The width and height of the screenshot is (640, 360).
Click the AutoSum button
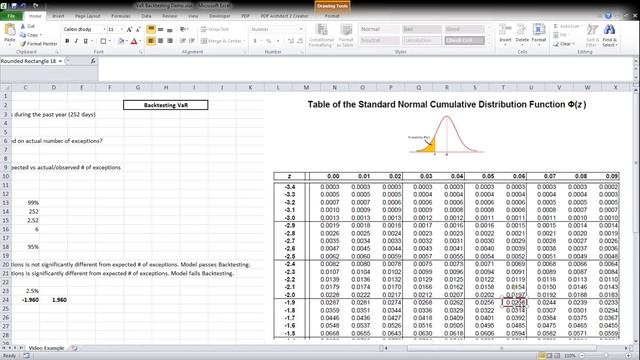(x=567, y=26)
